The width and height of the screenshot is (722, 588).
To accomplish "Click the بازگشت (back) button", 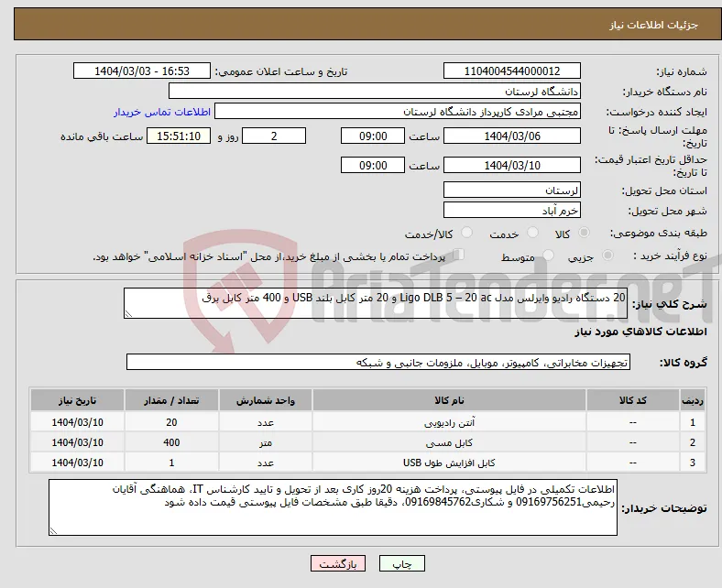I will (x=338, y=563).
